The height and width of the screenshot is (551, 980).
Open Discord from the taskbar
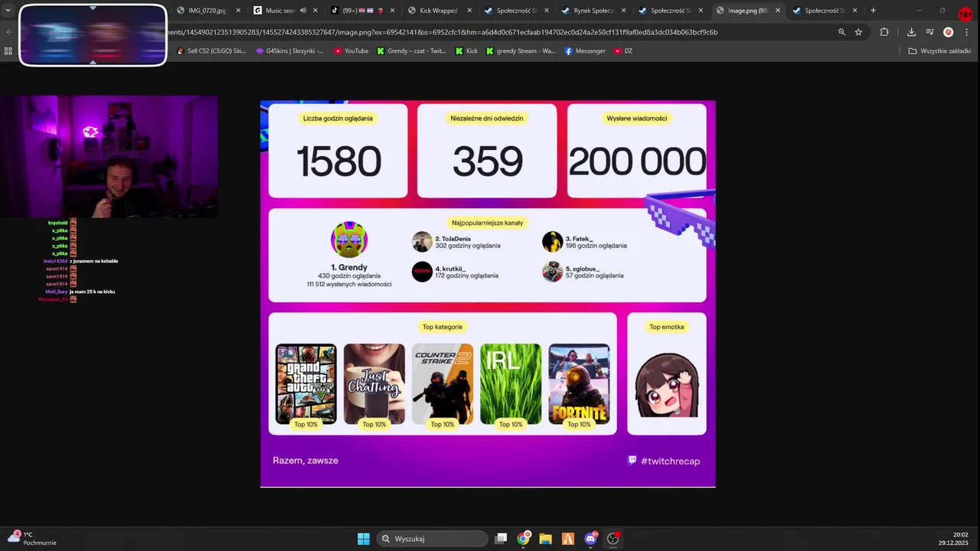pos(590,539)
